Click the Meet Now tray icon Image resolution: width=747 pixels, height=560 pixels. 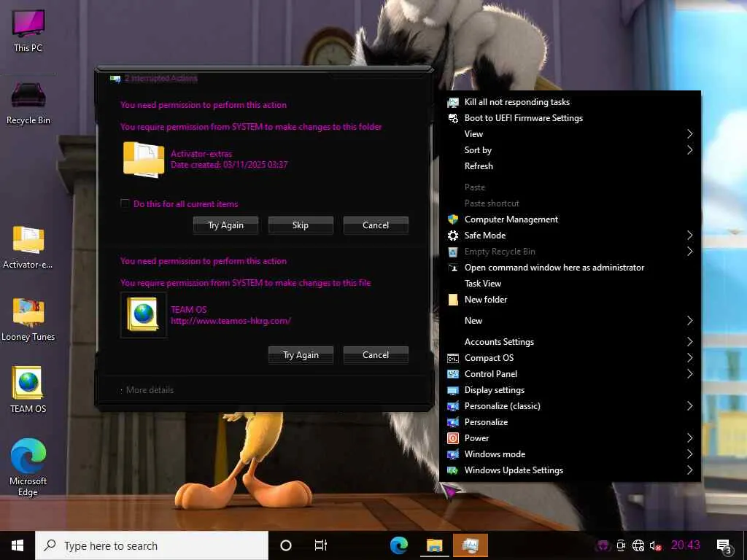[621, 545]
